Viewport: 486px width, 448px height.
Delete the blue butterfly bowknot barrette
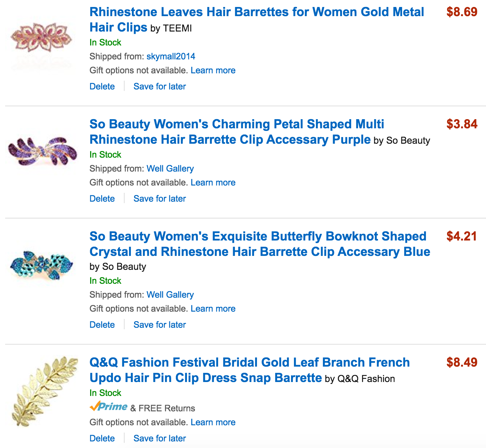pyautogui.click(x=102, y=325)
